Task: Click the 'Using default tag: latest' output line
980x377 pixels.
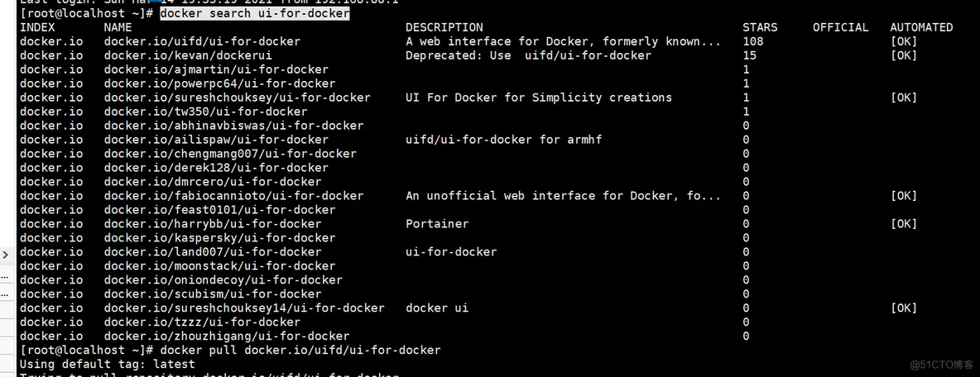Action: point(108,364)
